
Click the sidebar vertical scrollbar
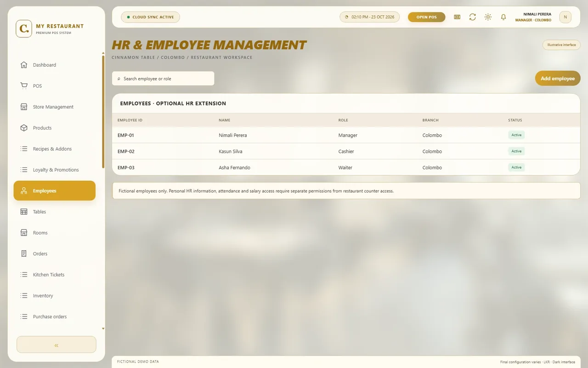[x=103, y=112]
